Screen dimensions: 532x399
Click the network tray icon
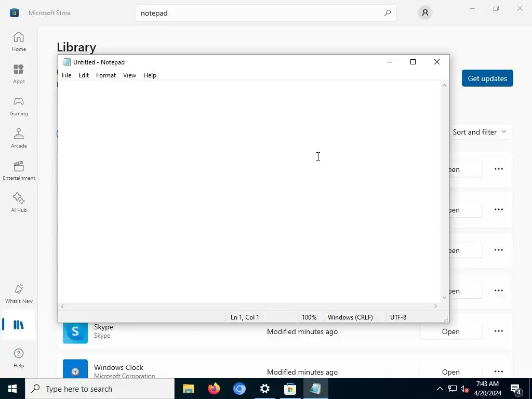453,389
